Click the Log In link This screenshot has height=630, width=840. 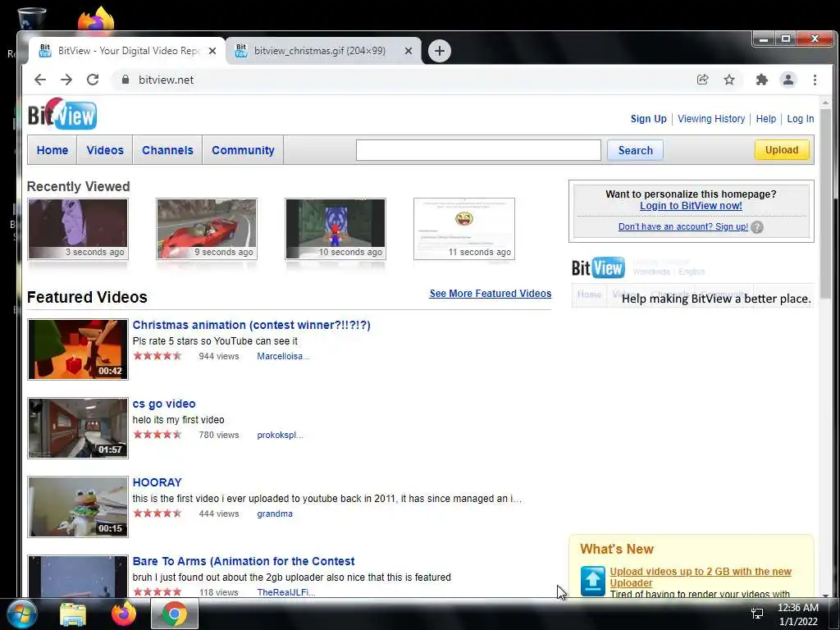(x=801, y=119)
